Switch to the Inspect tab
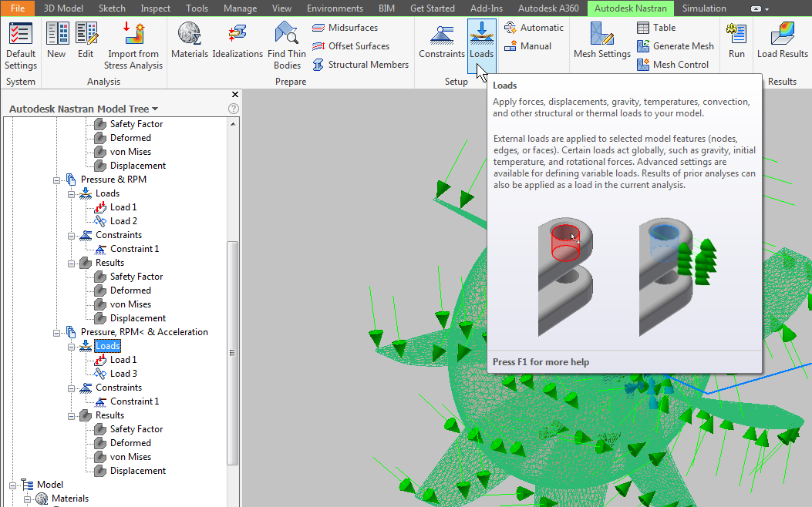Screen dimensions: 812x507 click(155, 8)
